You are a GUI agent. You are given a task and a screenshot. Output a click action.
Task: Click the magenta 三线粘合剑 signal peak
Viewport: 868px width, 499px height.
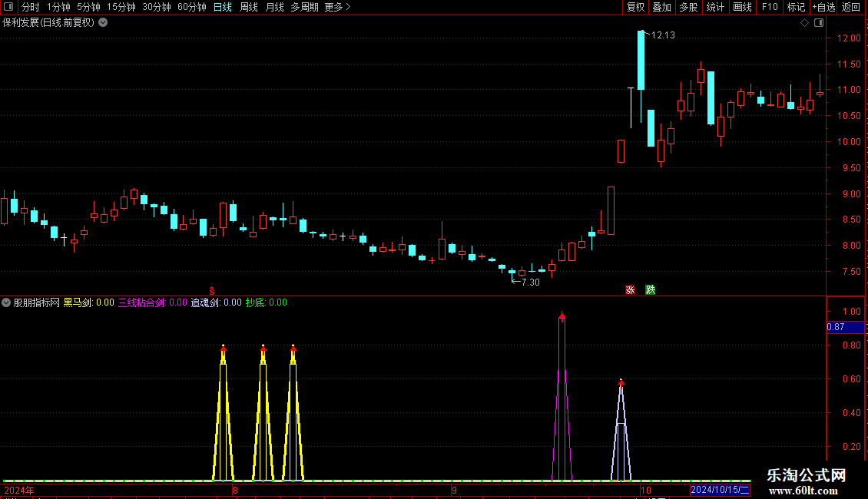pyautogui.click(x=562, y=316)
